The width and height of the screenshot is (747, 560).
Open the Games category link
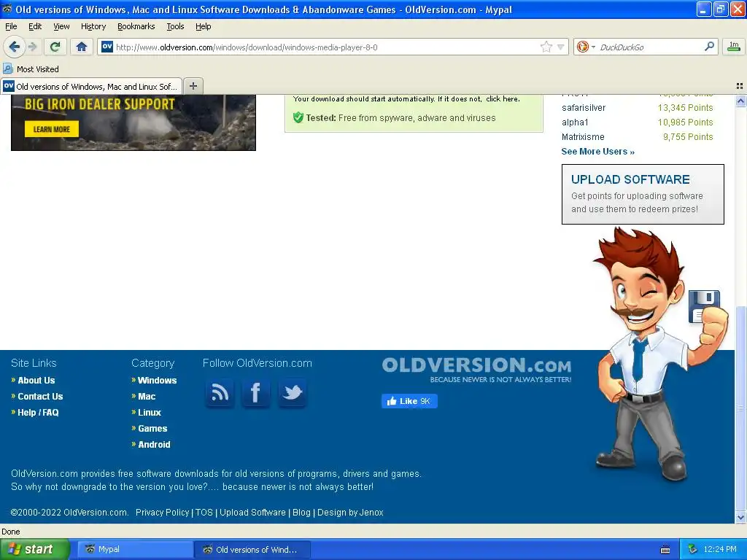point(152,429)
